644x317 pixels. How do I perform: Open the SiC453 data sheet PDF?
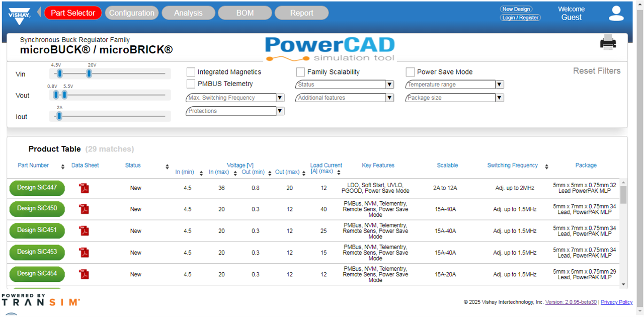pos(84,252)
